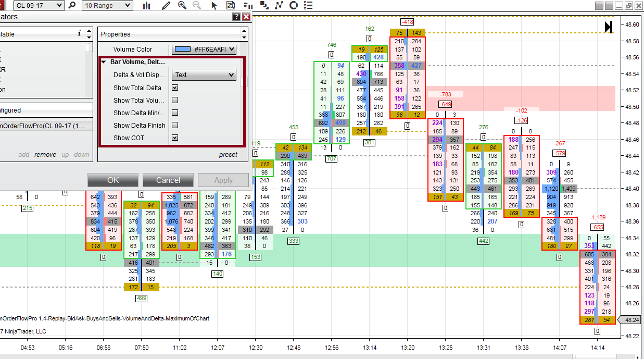Open the Delta & Vol Display Text dropdown
The image size is (644, 359).
click(204, 75)
